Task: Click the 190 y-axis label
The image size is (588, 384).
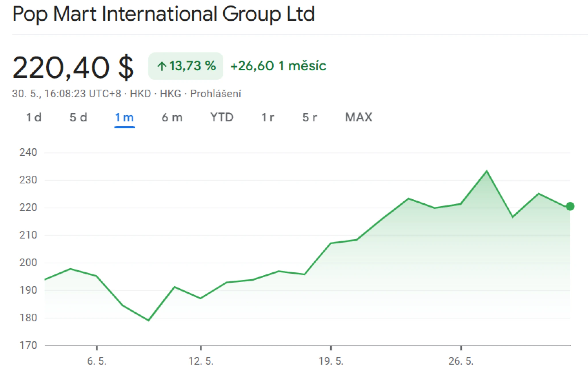Action: pyautogui.click(x=28, y=290)
